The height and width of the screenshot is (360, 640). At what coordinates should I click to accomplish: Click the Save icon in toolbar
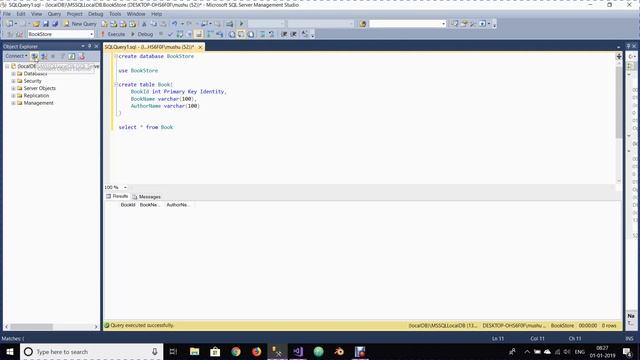46,24
